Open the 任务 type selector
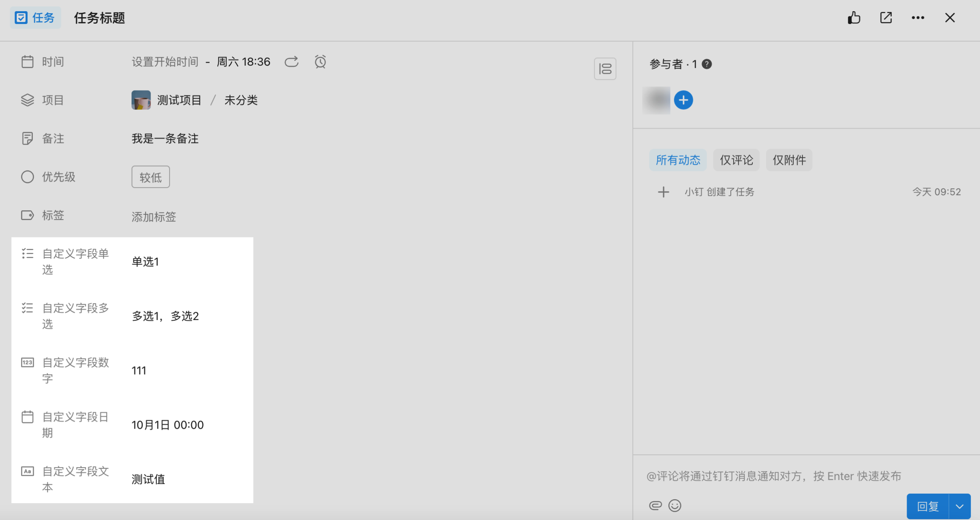980x520 pixels. point(35,18)
